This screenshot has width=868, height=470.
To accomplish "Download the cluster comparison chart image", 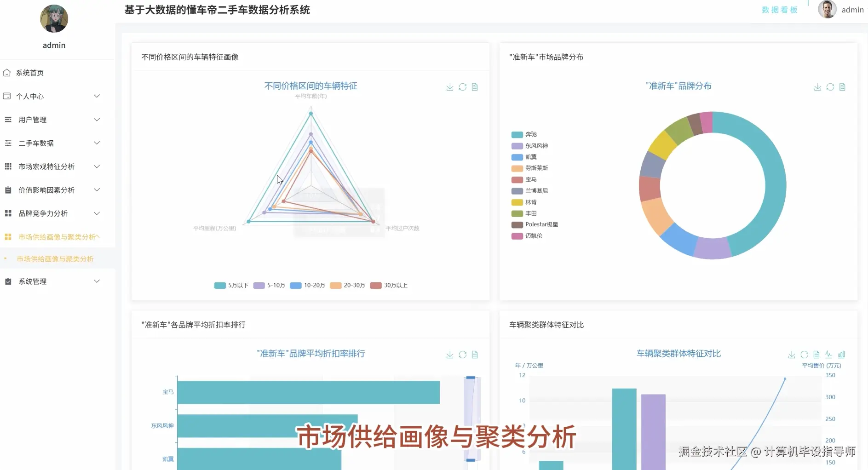I will click(x=792, y=355).
